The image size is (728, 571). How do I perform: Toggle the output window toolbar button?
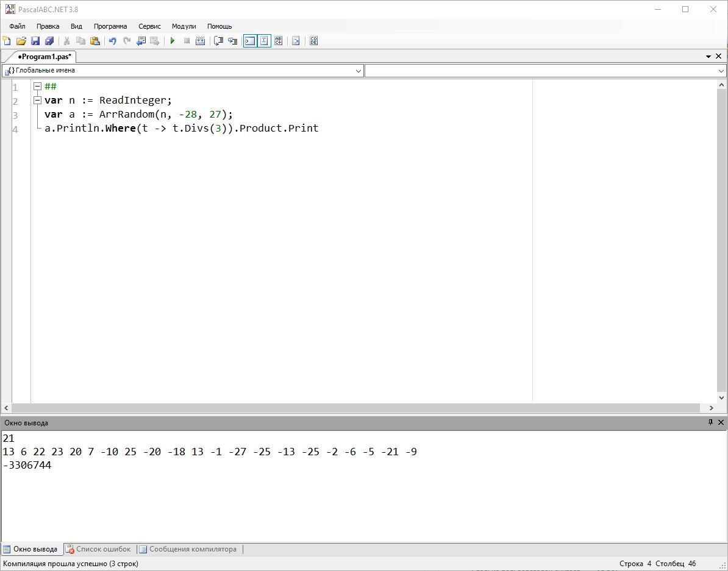pyautogui.click(x=250, y=41)
